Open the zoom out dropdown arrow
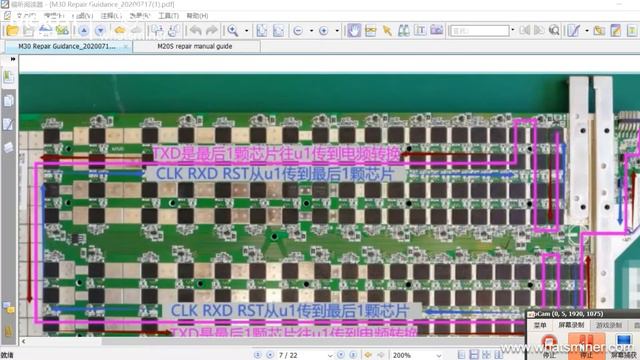 pyautogui.click(x=311, y=31)
